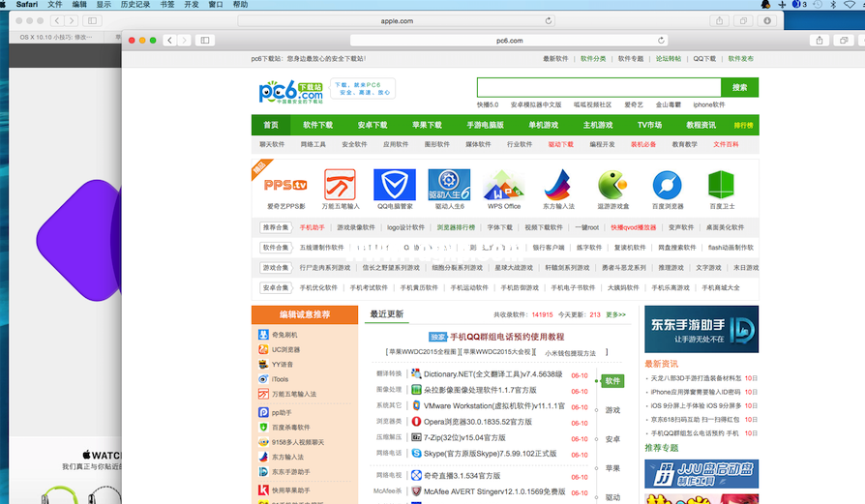Reload the pc6.com page in the front Safari window
This screenshot has height=504, width=865.
pyautogui.click(x=661, y=41)
